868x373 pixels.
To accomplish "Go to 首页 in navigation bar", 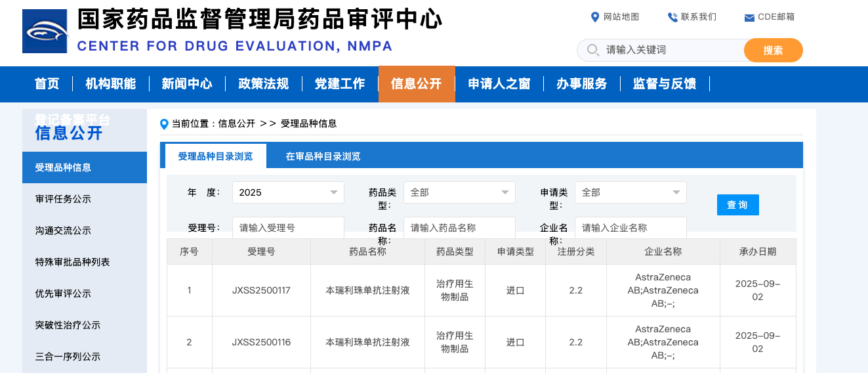I will click(x=47, y=84).
